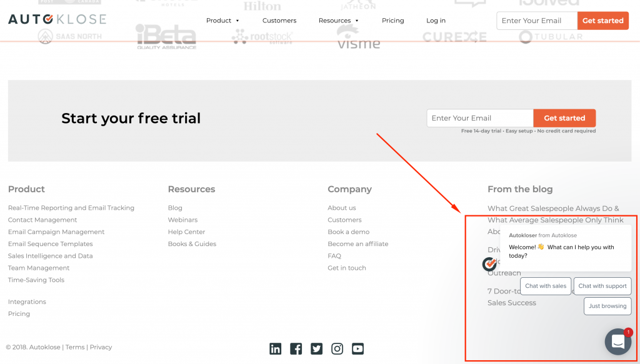The width and height of the screenshot is (640, 364).
Task: Open Autoklose Instagram profile icon
Action: (337, 348)
